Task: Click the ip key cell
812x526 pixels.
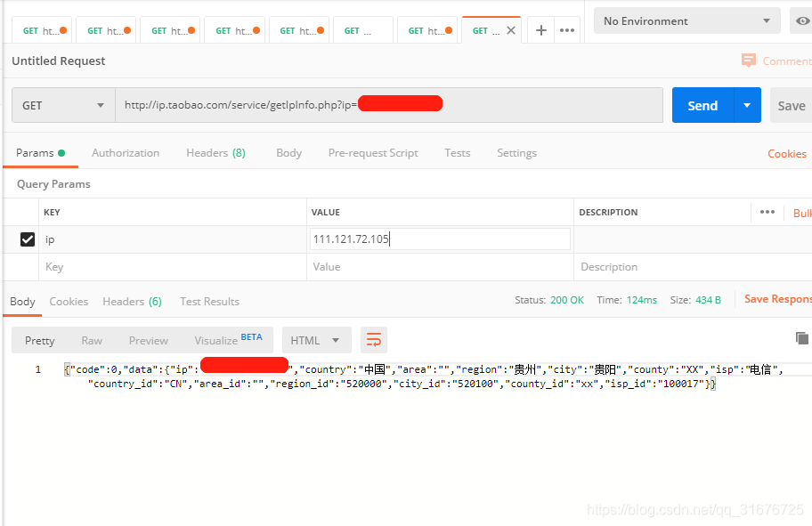Action: pos(173,239)
